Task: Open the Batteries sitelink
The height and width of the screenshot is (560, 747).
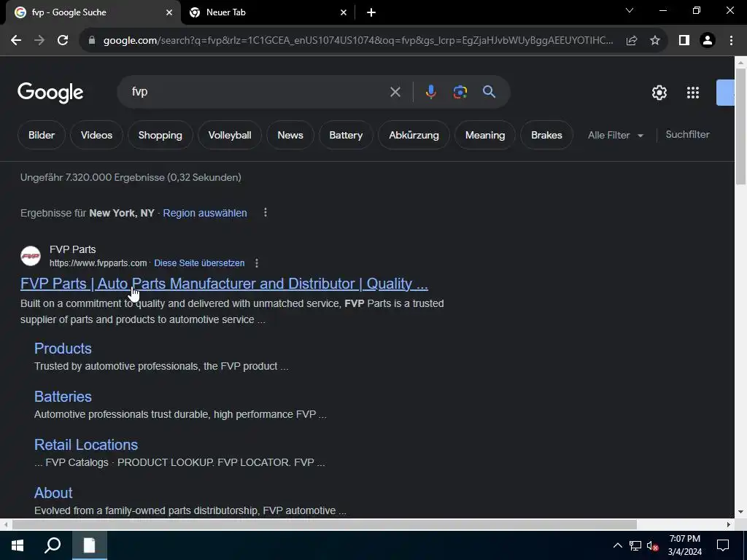Action: coord(63,396)
